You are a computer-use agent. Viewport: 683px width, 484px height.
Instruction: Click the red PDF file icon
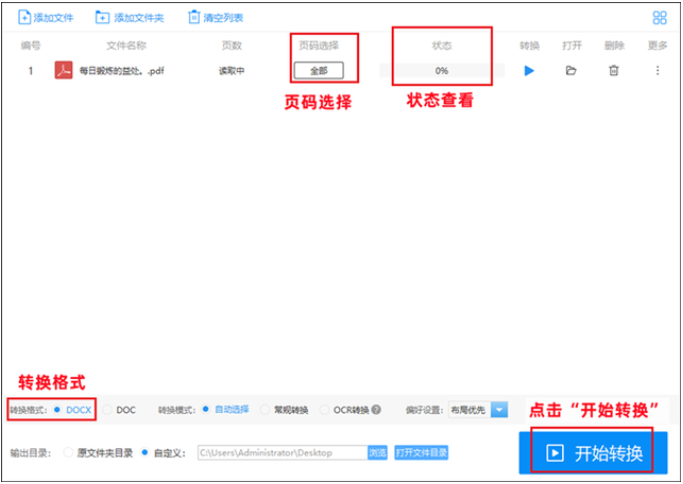pyautogui.click(x=64, y=70)
